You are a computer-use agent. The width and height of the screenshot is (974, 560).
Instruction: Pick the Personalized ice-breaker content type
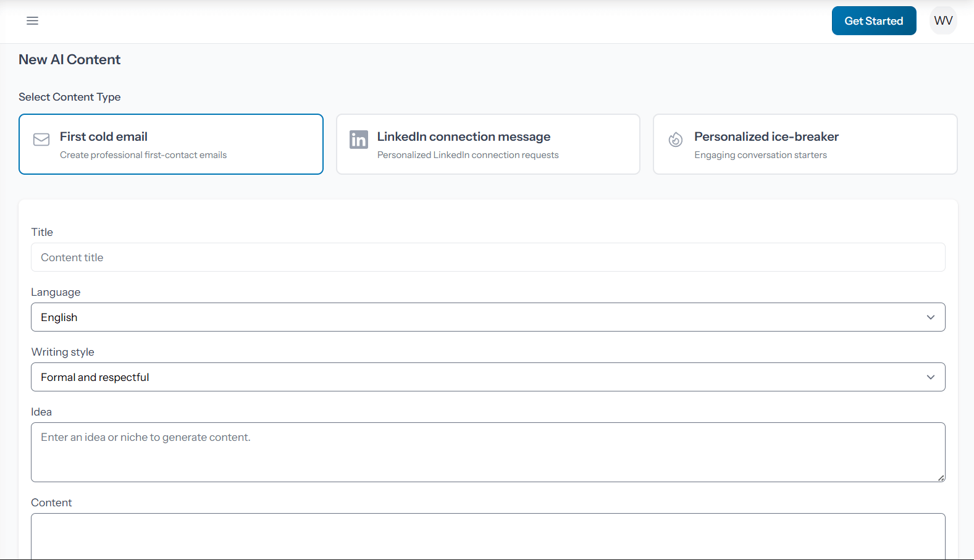click(805, 144)
